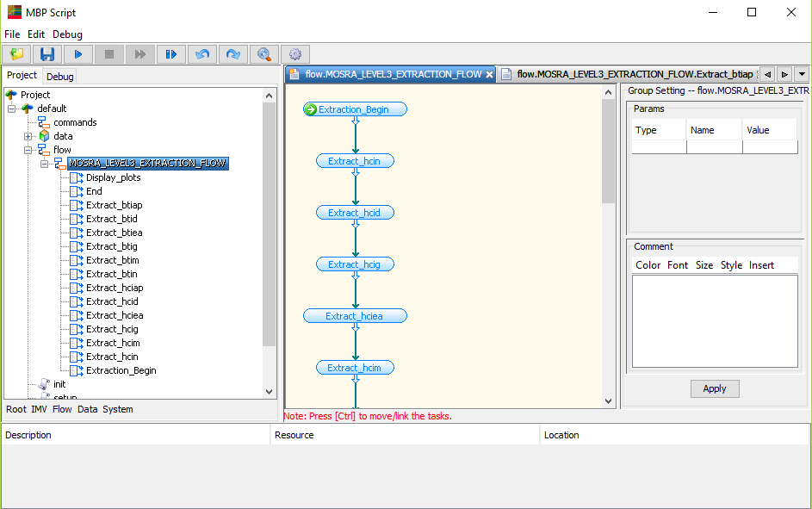The image size is (812, 509).
Task: Expand the data tree node
Action: click(x=28, y=136)
